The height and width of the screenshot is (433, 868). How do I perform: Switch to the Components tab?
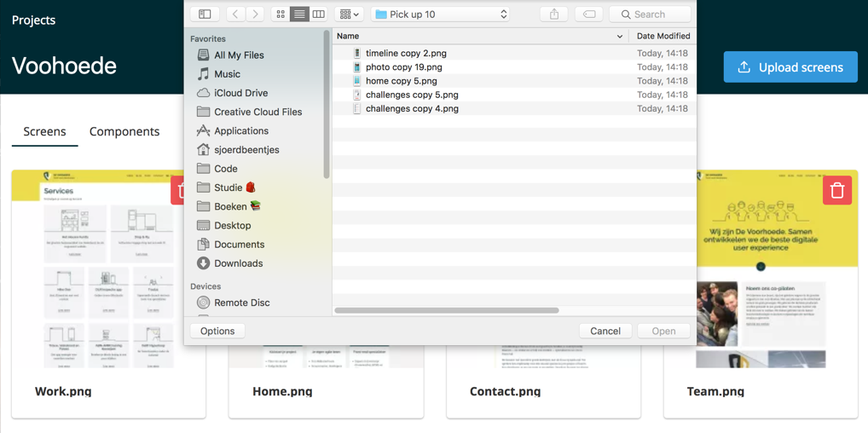coord(124,131)
